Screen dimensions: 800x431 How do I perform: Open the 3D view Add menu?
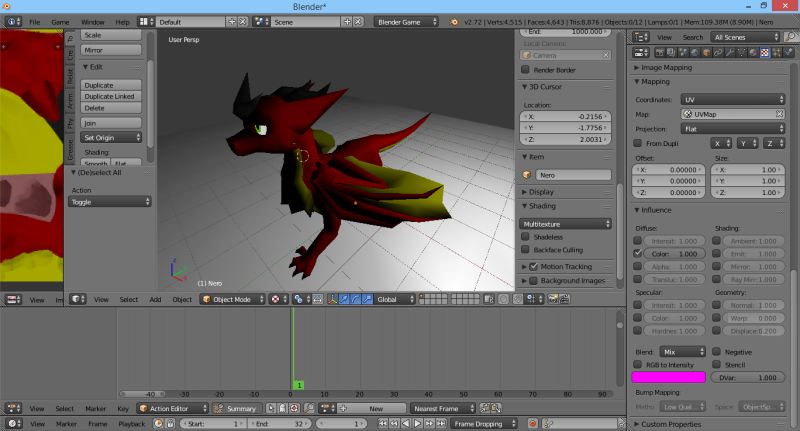tap(155, 299)
